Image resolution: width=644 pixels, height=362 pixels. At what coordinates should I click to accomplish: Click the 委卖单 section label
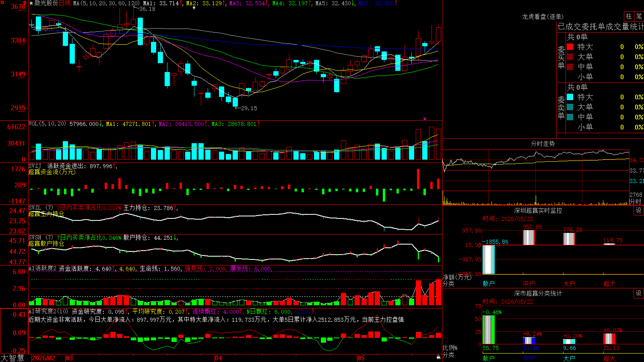click(561, 107)
